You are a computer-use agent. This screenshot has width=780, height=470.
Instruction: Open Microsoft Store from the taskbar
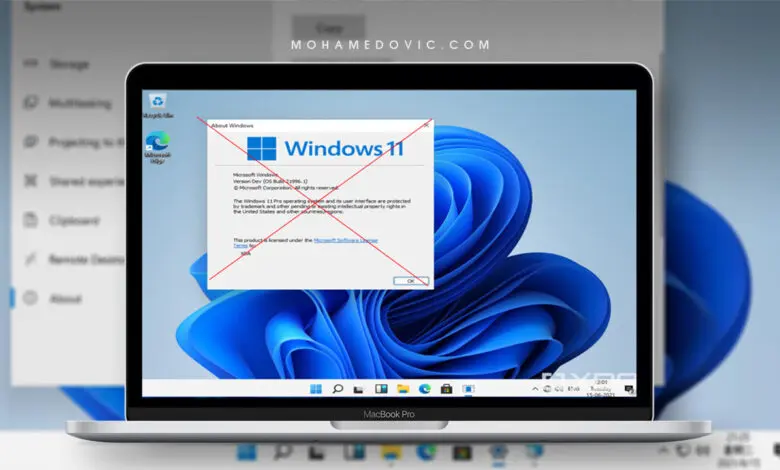(x=445, y=388)
